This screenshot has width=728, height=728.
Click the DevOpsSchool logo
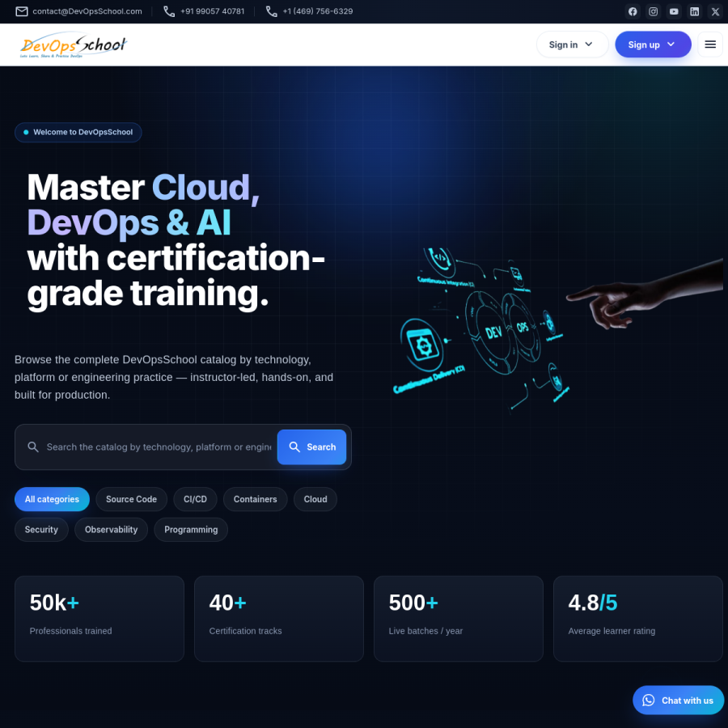click(x=74, y=44)
